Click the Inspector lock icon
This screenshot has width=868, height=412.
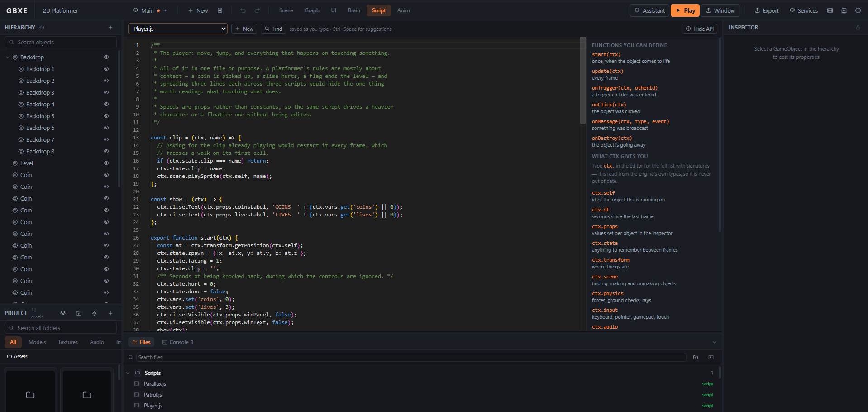[858, 28]
